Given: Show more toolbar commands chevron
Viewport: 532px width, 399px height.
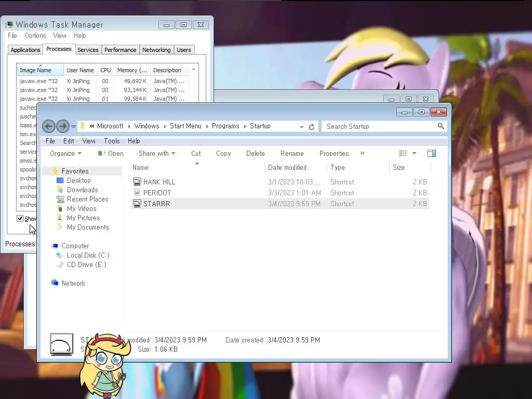Looking at the screenshot, I should pos(362,153).
